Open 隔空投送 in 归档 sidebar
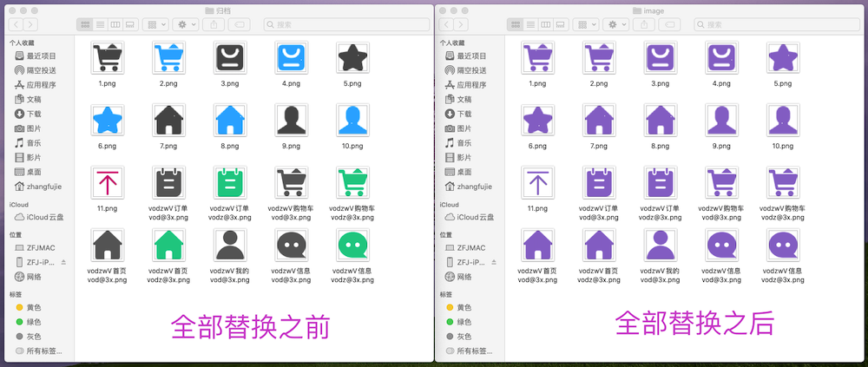Screen dimensions: 868x367 pyautogui.click(x=36, y=70)
